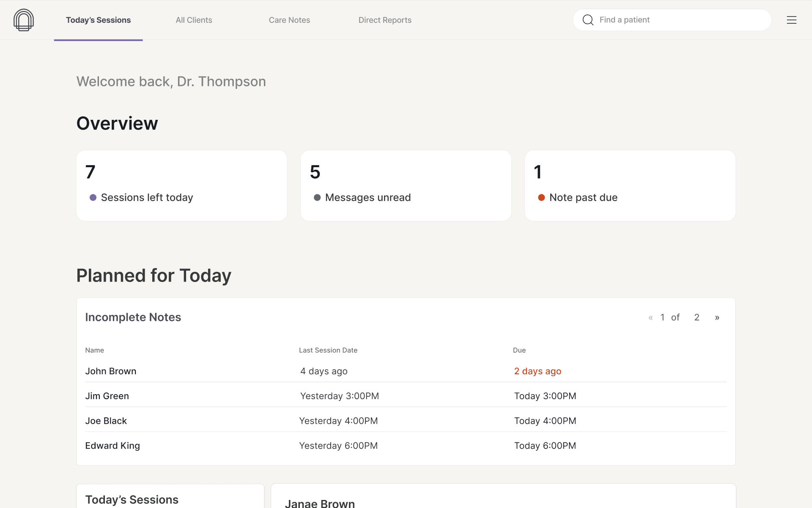Open the 7 Sessions left today card
The height and width of the screenshot is (508, 812).
(182, 185)
